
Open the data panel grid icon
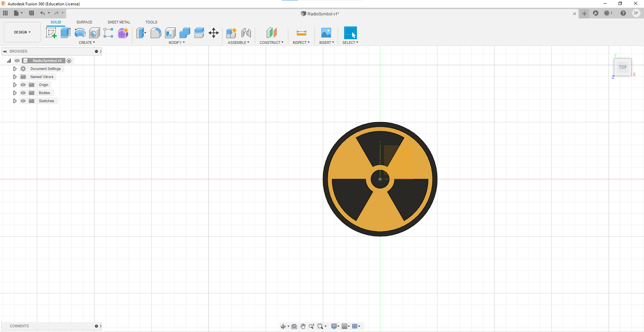pyautogui.click(x=5, y=13)
